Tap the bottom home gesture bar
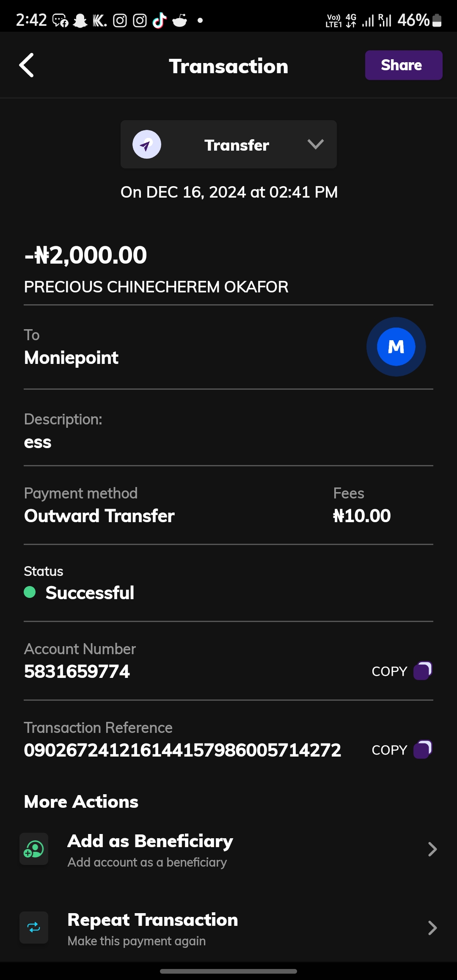The height and width of the screenshot is (980, 457). 228,971
